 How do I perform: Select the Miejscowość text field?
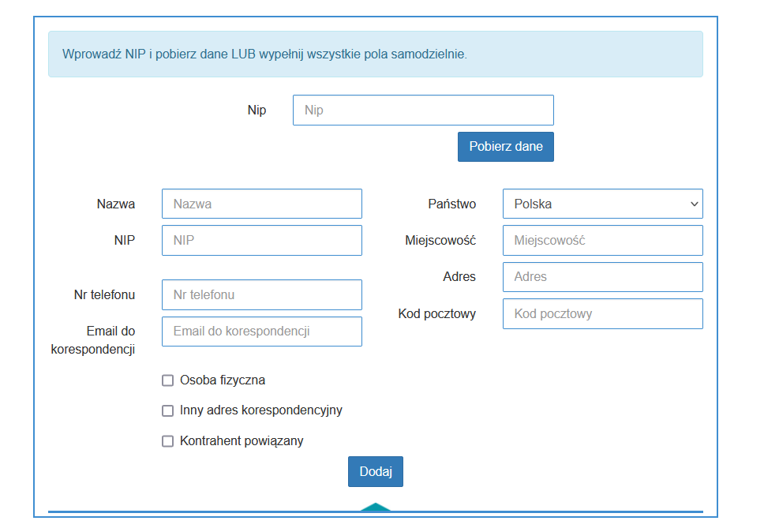[x=602, y=241]
